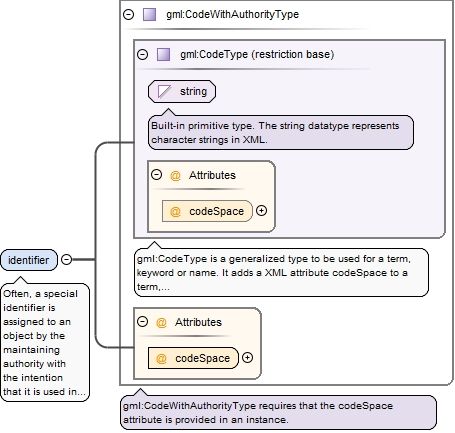Click the @ icon in the upper codeSpace node
The image size is (455, 433).
pos(175,211)
